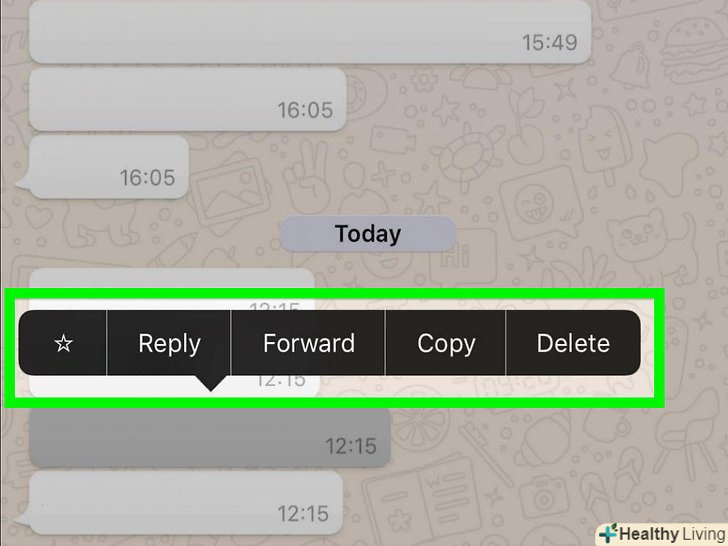Select the bottom tailed message timed 12:15

180,503
